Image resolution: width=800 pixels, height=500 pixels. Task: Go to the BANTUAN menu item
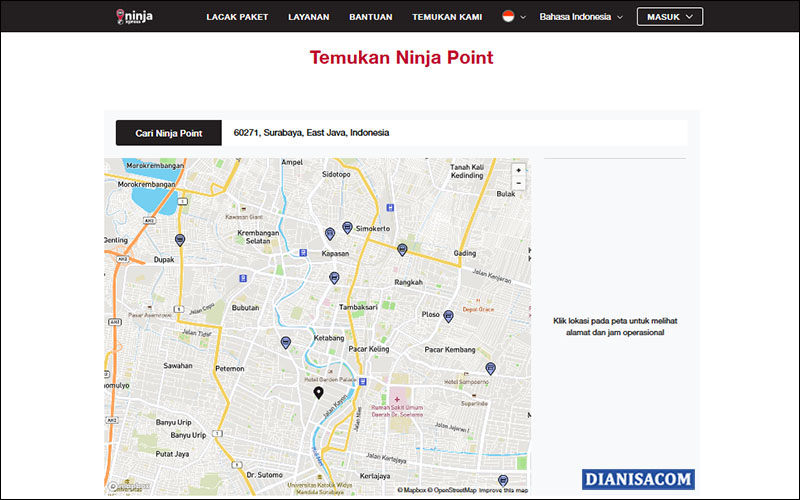click(371, 17)
